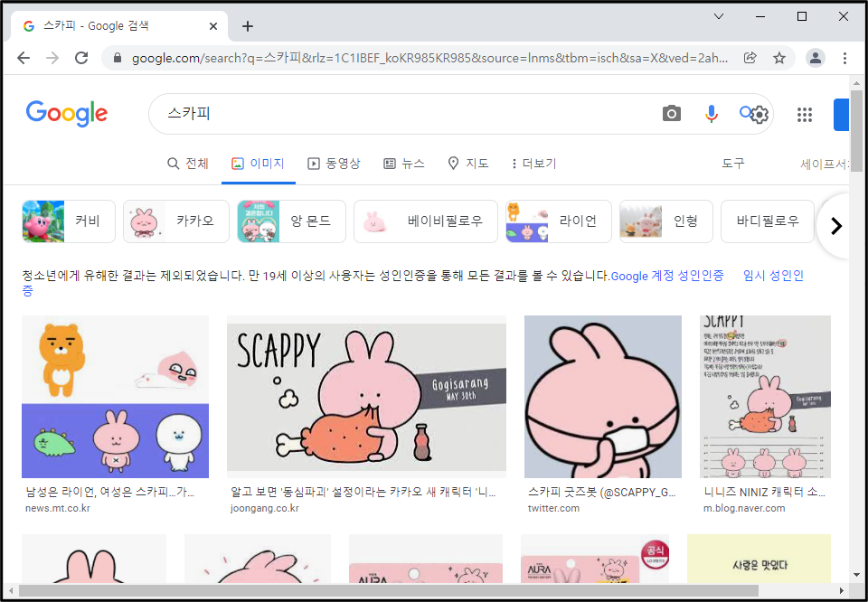The image size is (868, 602).
Task: Go back to the previous page
Action: point(24,58)
